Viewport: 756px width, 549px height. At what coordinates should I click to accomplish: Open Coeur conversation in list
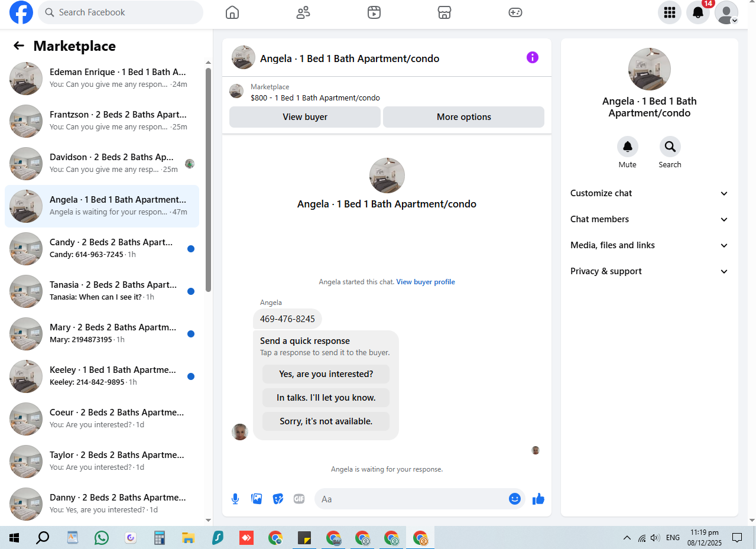[x=102, y=418]
